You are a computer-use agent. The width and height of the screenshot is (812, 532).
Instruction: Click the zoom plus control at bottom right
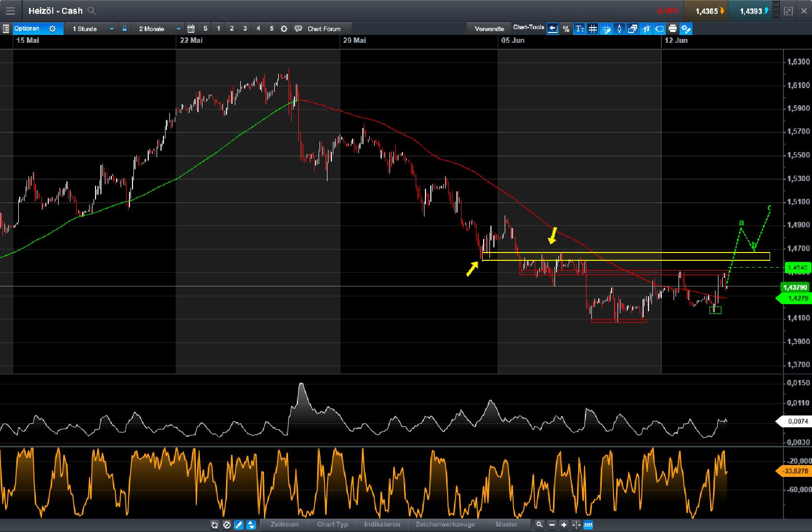point(563,525)
